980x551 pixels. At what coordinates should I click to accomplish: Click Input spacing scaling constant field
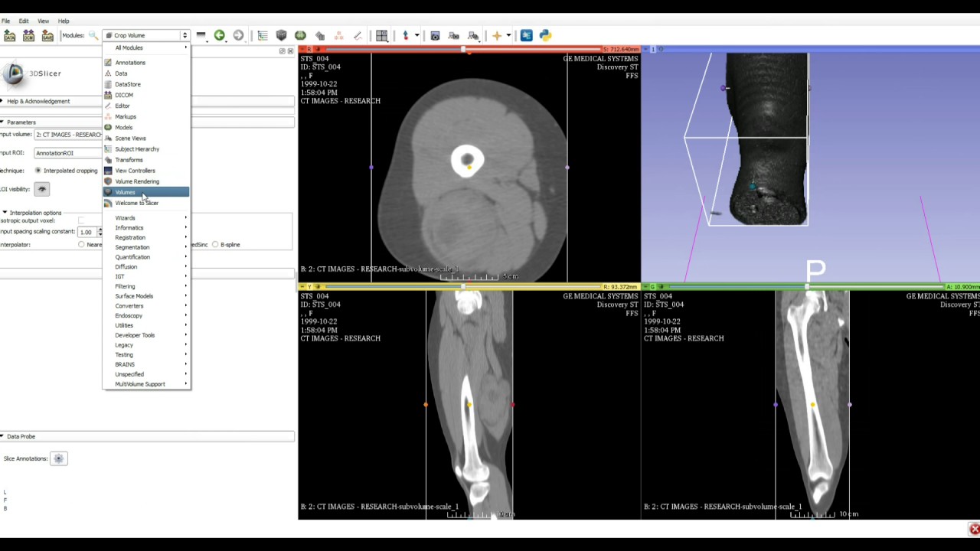[x=89, y=232]
